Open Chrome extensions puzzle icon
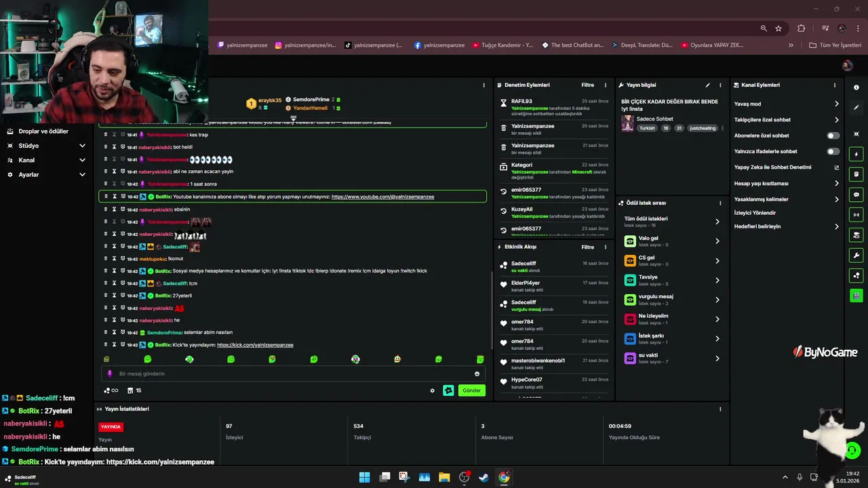This screenshot has width=868, height=488. click(x=802, y=28)
